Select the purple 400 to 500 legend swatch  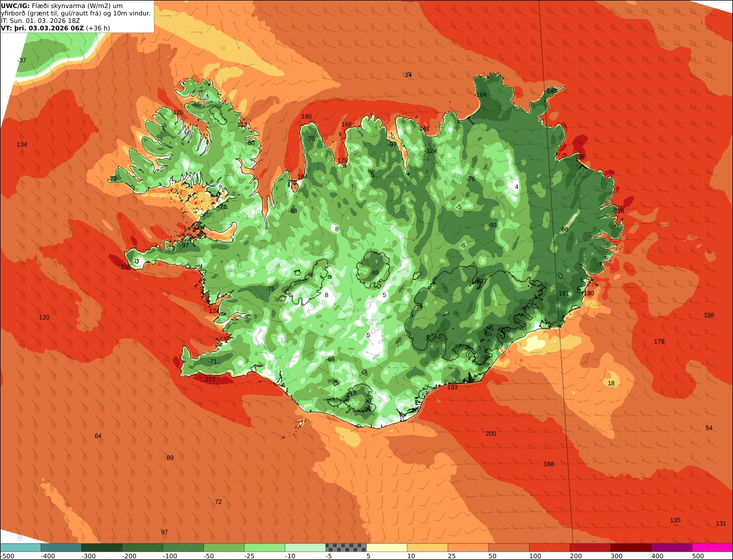tap(672, 547)
